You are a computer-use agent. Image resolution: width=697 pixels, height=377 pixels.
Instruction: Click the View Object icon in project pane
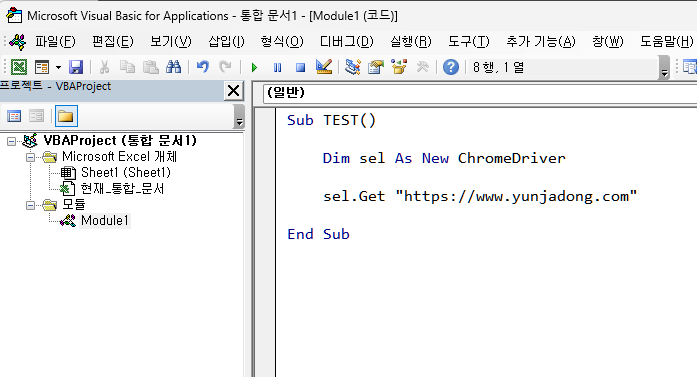point(36,116)
